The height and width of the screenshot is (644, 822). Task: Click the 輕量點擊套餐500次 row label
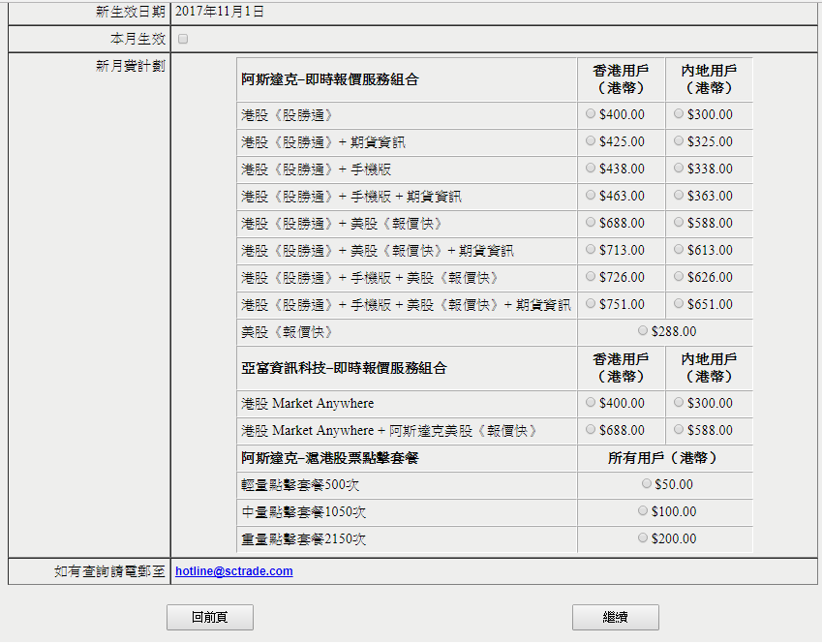click(x=300, y=485)
